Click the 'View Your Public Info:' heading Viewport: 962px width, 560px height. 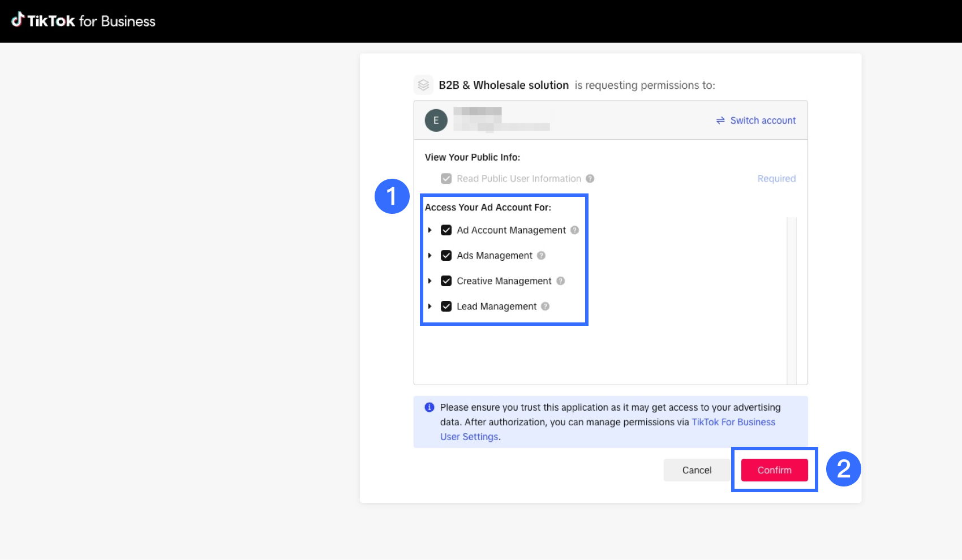473,157
